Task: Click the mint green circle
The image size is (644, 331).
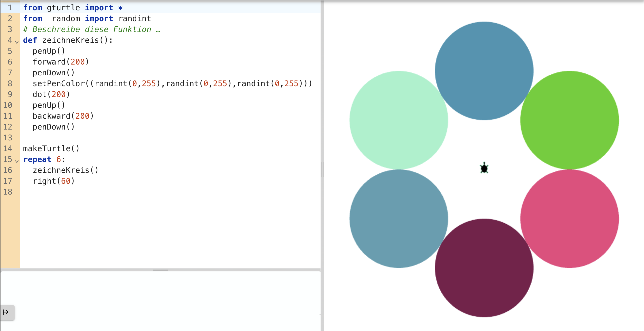Action: tap(398, 120)
